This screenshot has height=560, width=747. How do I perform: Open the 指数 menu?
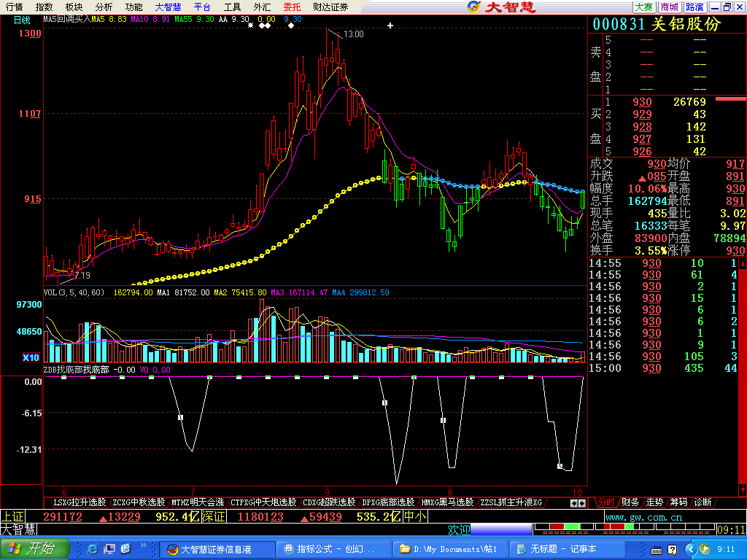44,7
